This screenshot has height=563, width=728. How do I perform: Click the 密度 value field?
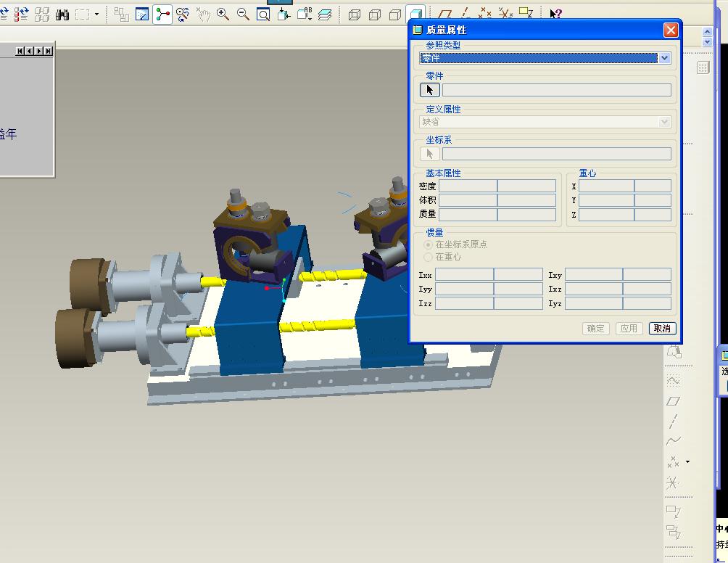[x=468, y=186]
